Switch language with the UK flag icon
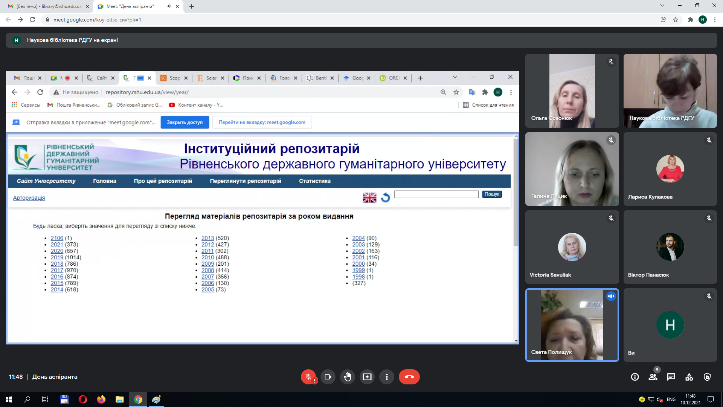The image size is (723, 407). (369, 198)
